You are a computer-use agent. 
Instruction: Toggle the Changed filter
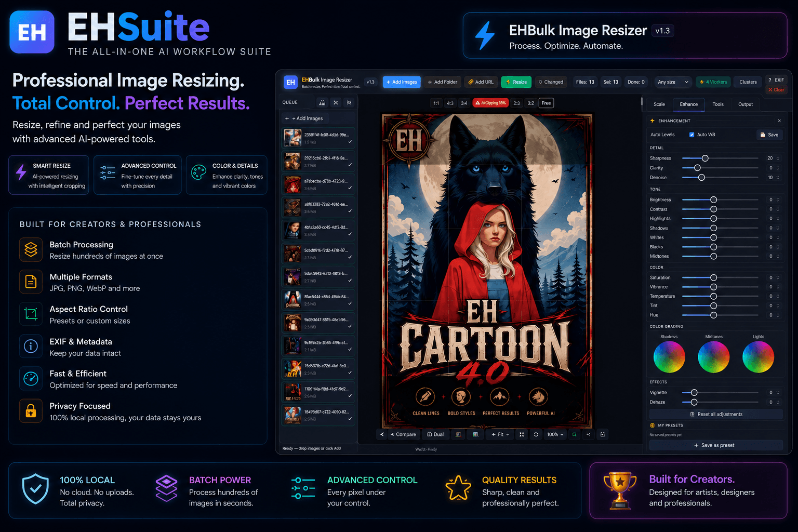551,82
